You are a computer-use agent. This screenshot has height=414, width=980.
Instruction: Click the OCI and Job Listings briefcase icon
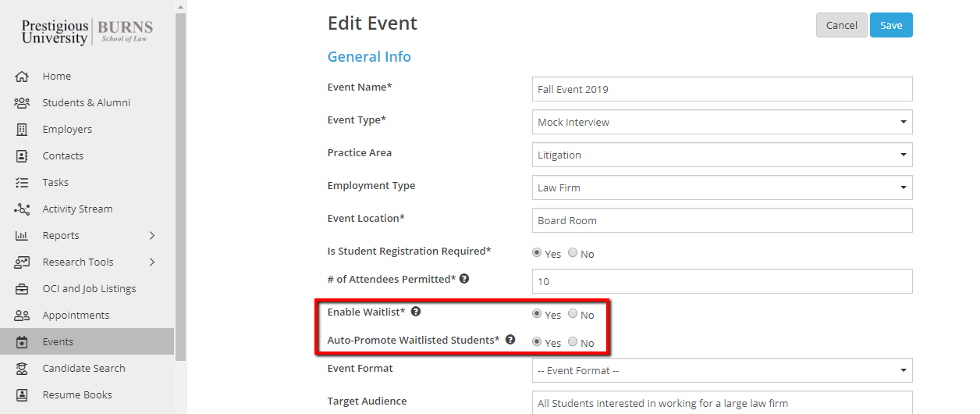pyautogui.click(x=22, y=289)
